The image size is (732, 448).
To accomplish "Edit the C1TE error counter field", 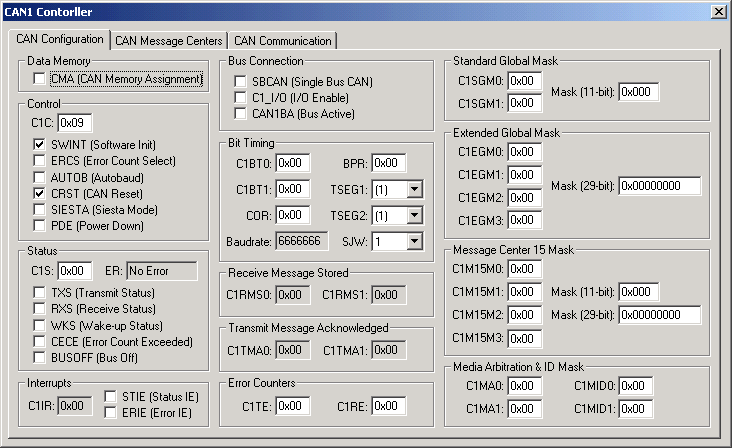I will click(x=293, y=406).
